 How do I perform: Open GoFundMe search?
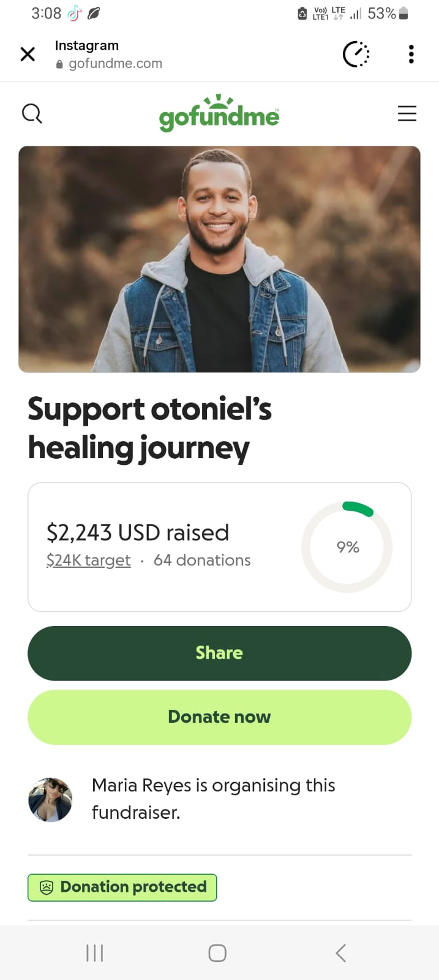click(32, 113)
